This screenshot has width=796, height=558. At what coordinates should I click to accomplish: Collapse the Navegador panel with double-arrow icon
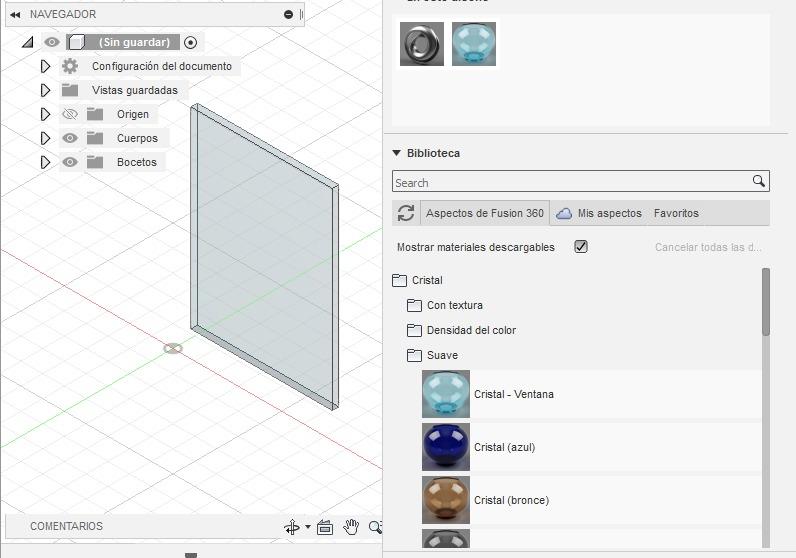15,15
